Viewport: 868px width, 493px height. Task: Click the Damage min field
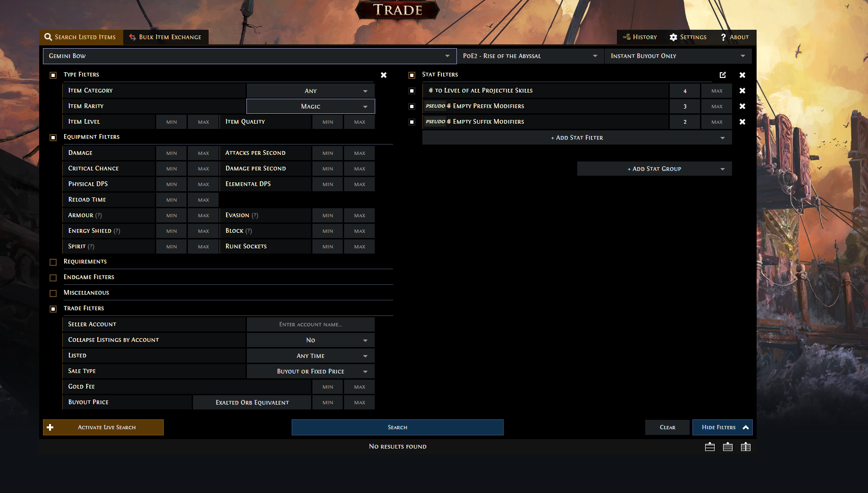pos(171,153)
